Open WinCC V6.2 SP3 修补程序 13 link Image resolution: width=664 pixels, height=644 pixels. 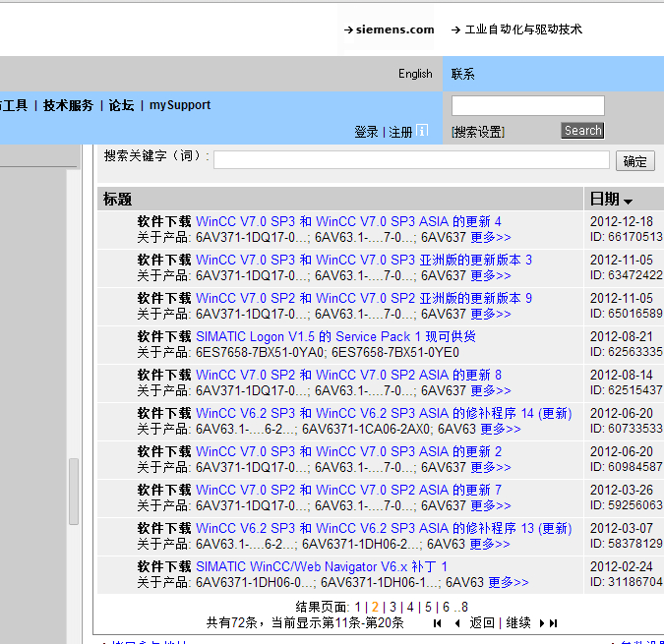coord(384,529)
